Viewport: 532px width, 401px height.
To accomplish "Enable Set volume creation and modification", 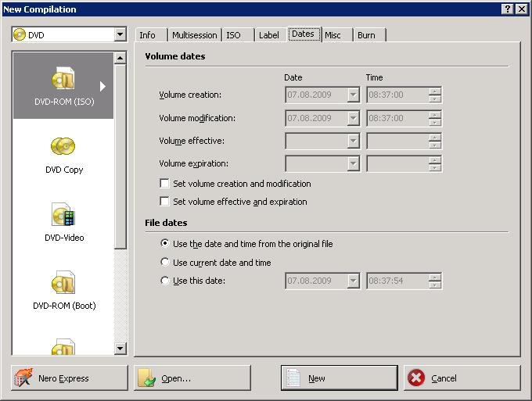I will coord(164,184).
